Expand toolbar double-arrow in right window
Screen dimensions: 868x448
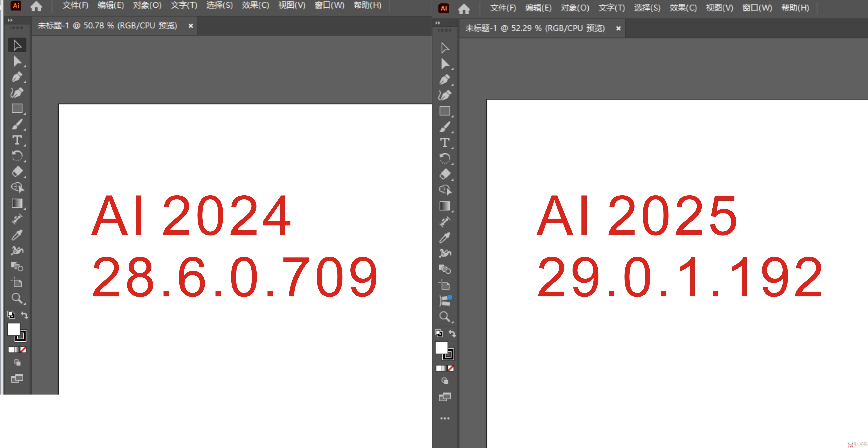pyautogui.click(x=438, y=23)
